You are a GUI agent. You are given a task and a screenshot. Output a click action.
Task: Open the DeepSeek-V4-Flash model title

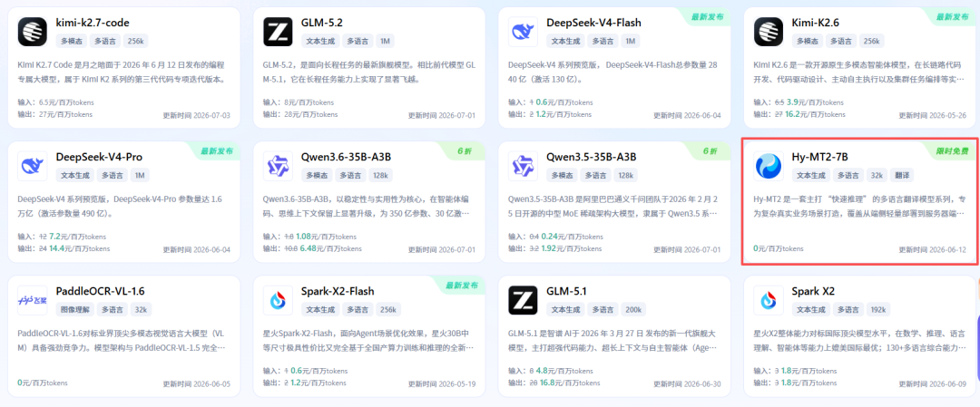(593, 23)
